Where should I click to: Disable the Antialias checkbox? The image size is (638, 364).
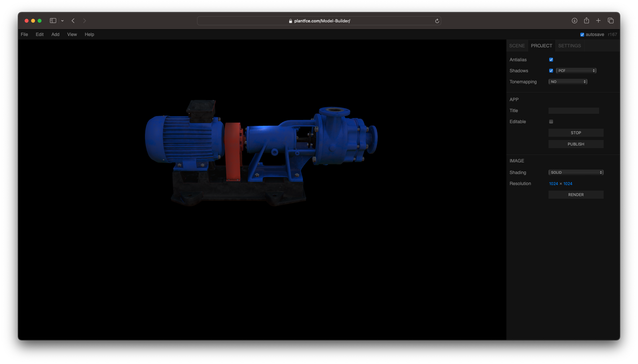(x=551, y=60)
